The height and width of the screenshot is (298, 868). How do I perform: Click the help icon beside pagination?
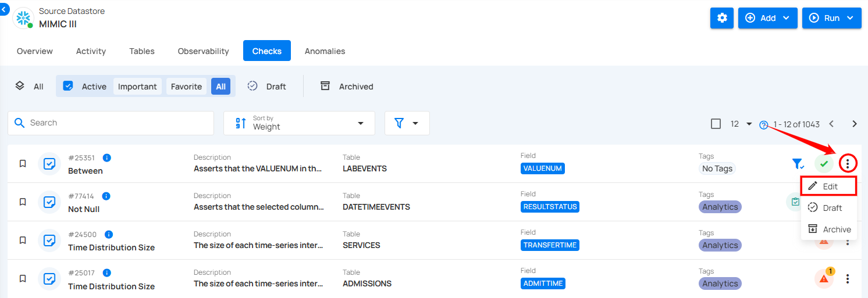click(764, 125)
